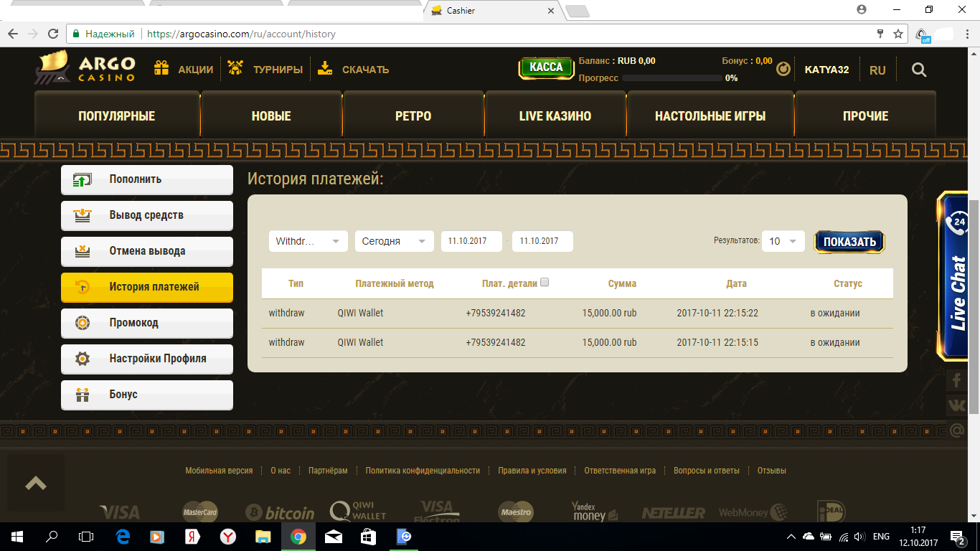Open the Популярные games tab
This screenshot has width=980, height=551.
click(x=117, y=116)
